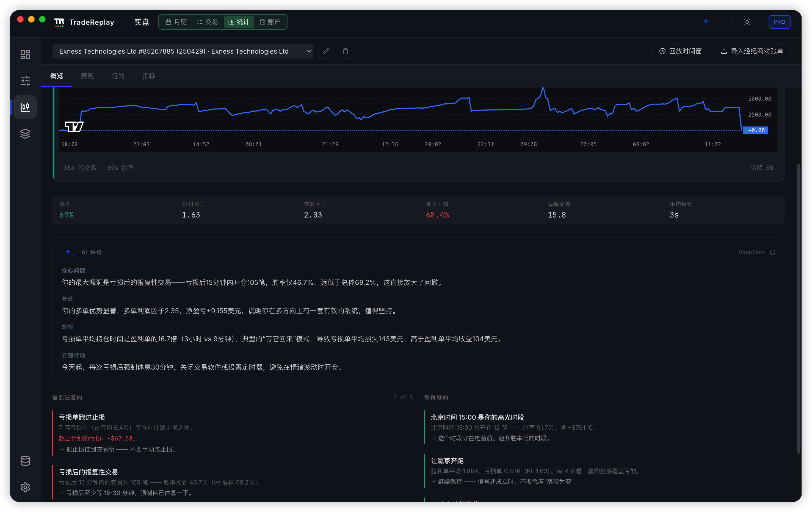
Task: Click the TradingView logo on chart
Action: pyautogui.click(x=74, y=126)
